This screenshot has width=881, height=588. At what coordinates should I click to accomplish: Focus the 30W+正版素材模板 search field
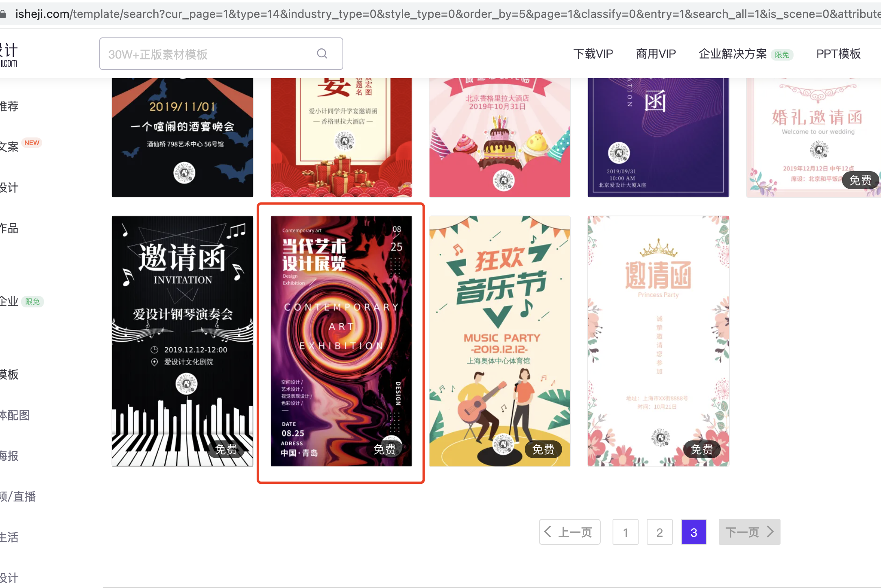[221, 54]
